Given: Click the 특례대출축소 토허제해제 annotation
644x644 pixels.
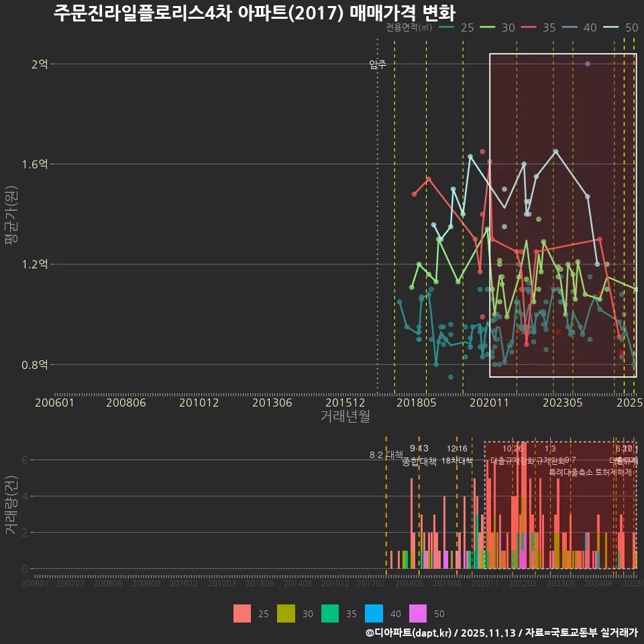Looking at the screenshot, I should tap(592, 472).
